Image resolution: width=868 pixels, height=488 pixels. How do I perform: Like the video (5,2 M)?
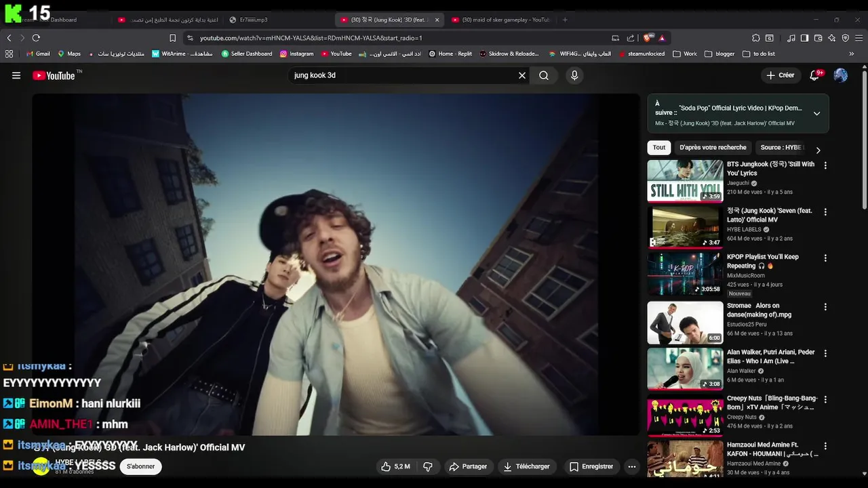395,466
